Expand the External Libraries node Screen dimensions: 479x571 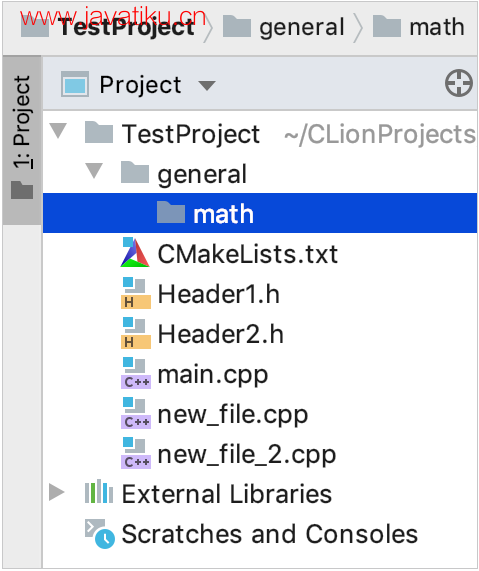57,493
